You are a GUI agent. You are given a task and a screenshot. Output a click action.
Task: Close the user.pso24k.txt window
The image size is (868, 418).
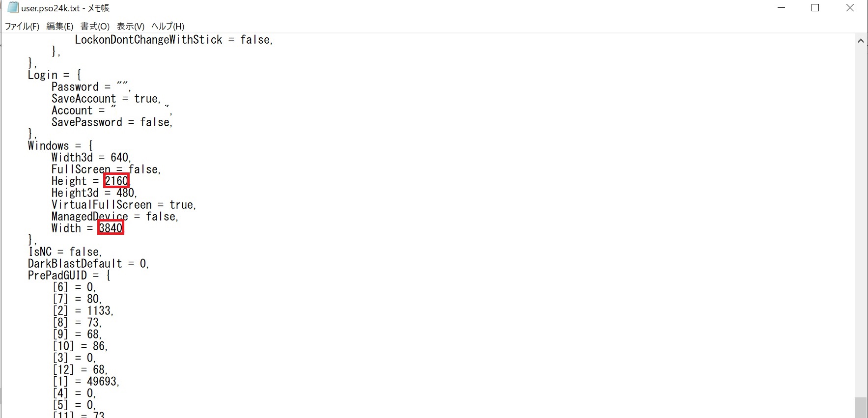[850, 8]
